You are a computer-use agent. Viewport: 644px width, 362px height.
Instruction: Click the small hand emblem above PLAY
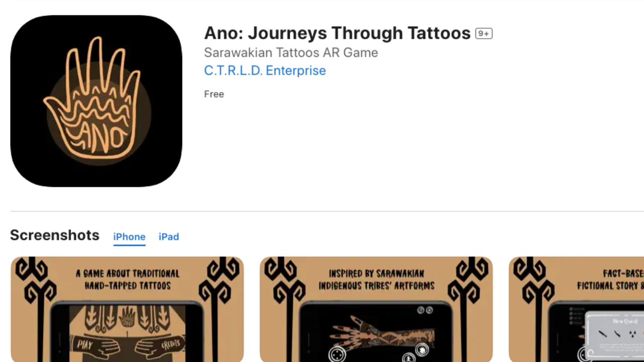127,317
